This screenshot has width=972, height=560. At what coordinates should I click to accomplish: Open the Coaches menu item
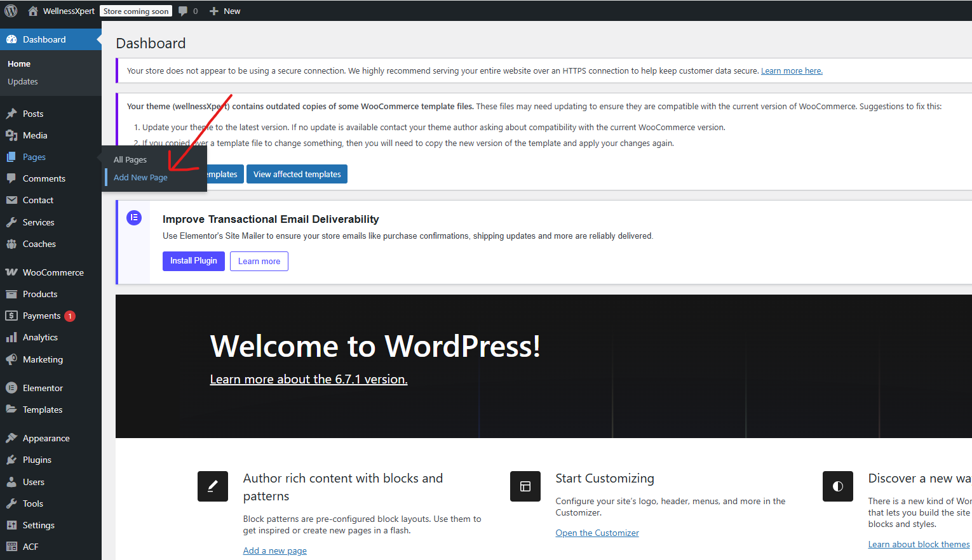point(51,244)
